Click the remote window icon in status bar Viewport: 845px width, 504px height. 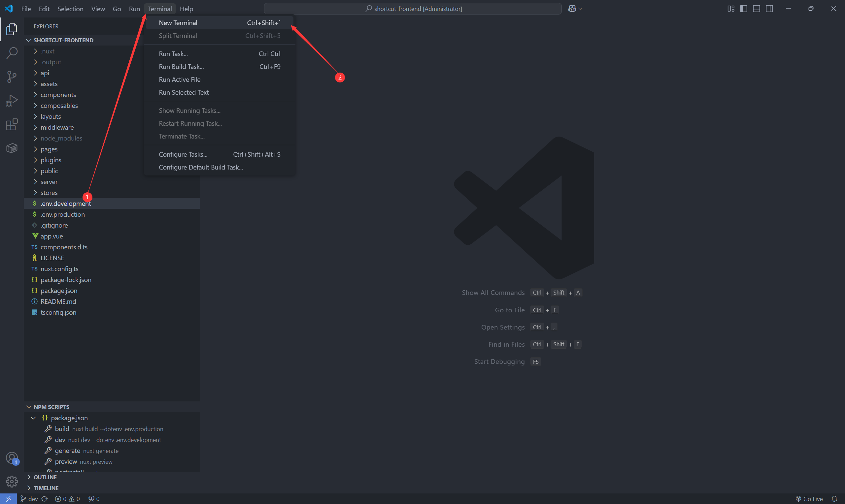(8, 499)
